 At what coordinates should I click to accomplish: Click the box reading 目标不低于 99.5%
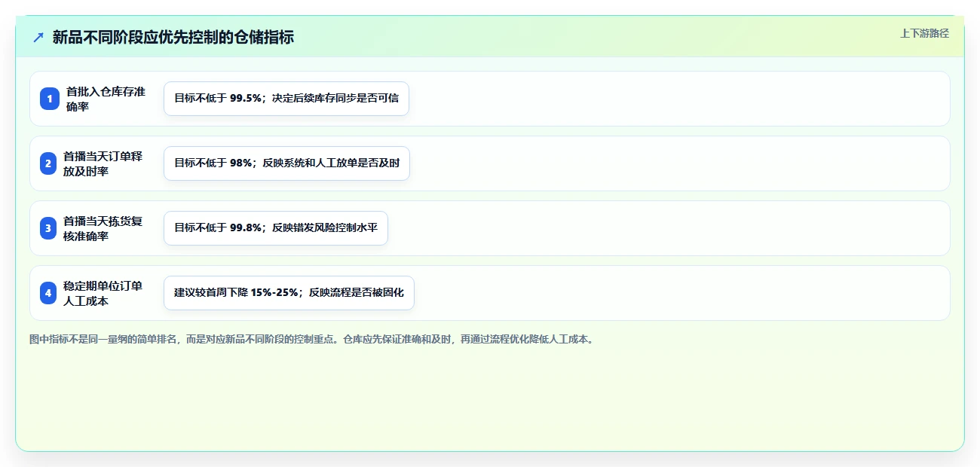coord(286,99)
